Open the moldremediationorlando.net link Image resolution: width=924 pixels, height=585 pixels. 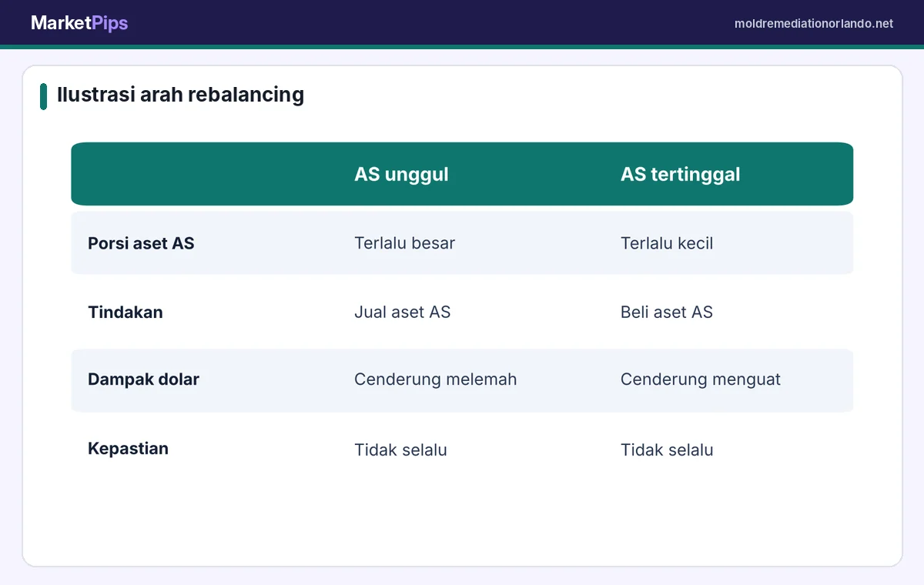(814, 24)
